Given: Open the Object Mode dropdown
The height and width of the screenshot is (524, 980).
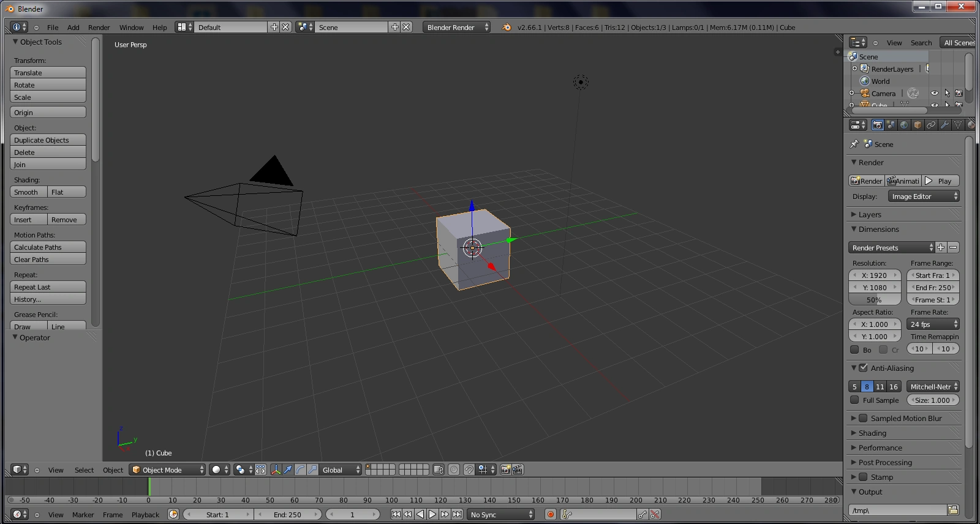Looking at the screenshot, I should pos(168,470).
